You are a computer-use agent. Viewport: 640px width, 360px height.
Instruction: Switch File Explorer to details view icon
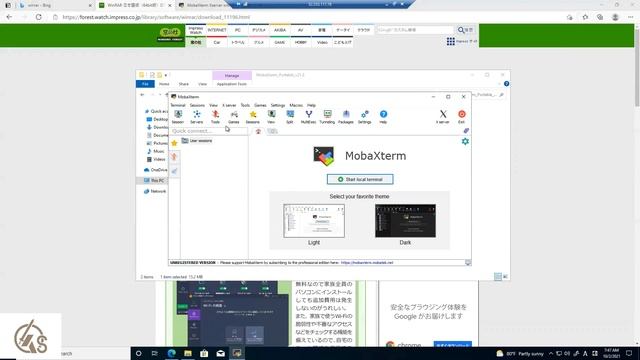[x=498, y=277]
